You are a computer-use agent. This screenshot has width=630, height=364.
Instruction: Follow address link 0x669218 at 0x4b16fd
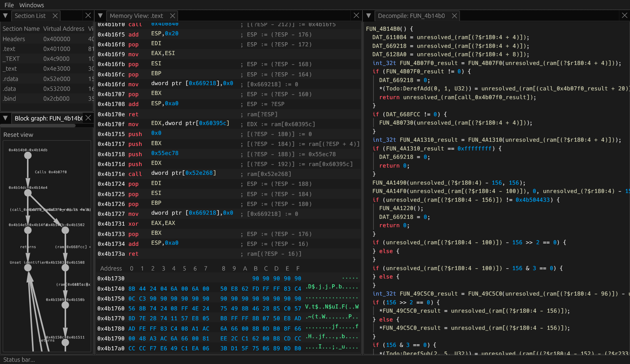tap(203, 84)
